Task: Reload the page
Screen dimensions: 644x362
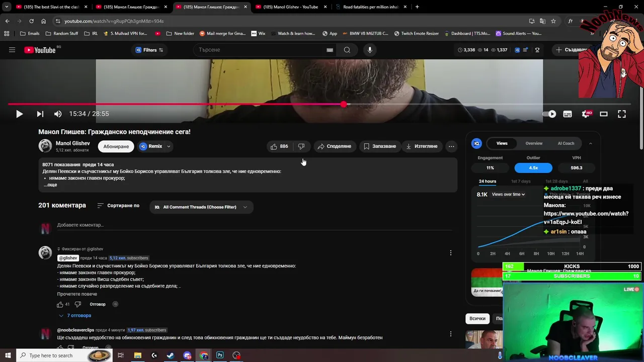Action: tap(31, 21)
